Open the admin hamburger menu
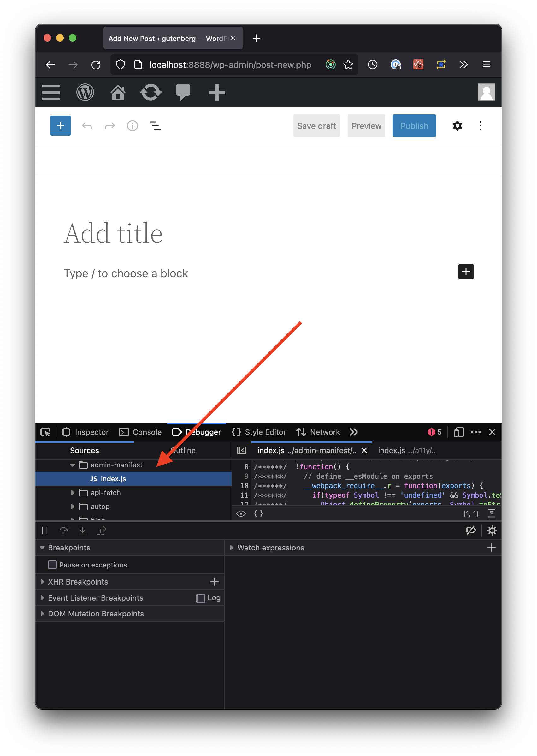The width and height of the screenshot is (537, 756). 51,92
